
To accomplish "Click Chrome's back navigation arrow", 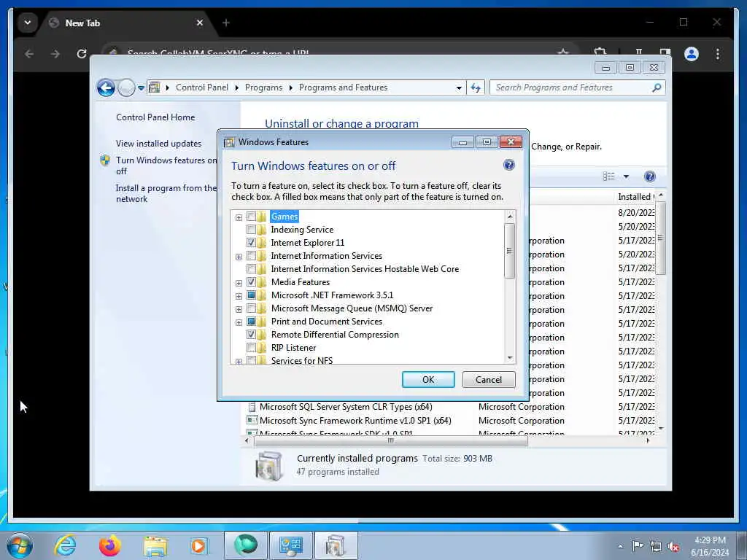I will [29, 54].
